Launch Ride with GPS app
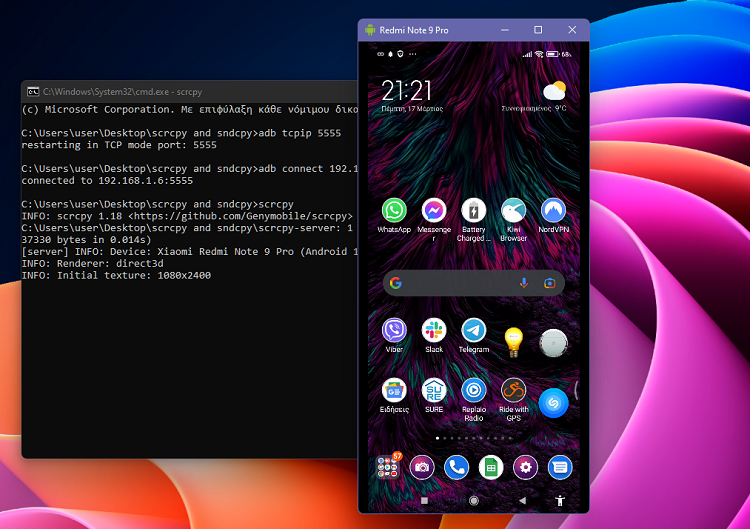Viewport: 750px width, 529px height. [513, 391]
